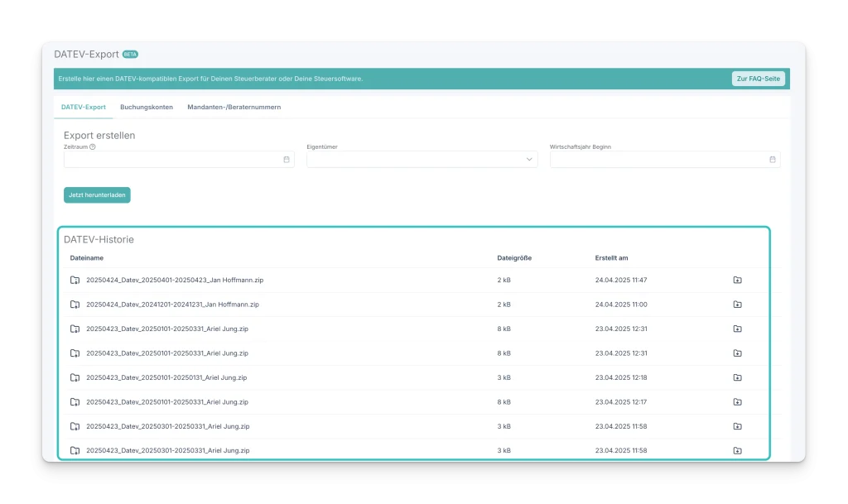Click the 2 kB size in the 11:47 row
The width and height of the screenshot is (848, 504).
503,280
